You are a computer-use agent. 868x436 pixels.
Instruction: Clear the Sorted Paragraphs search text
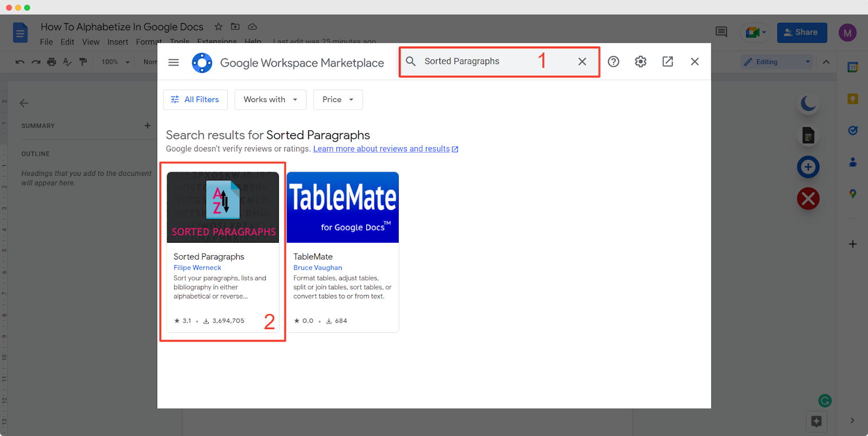click(582, 62)
